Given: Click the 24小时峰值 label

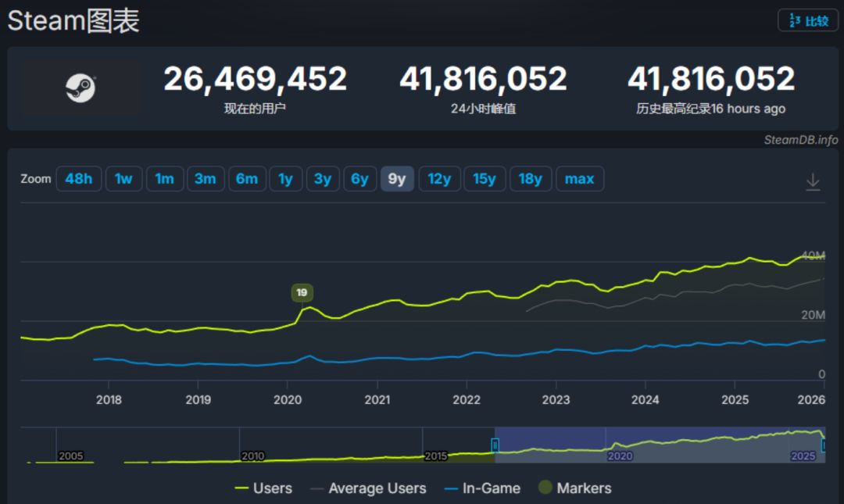Looking at the screenshot, I should click(x=483, y=109).
